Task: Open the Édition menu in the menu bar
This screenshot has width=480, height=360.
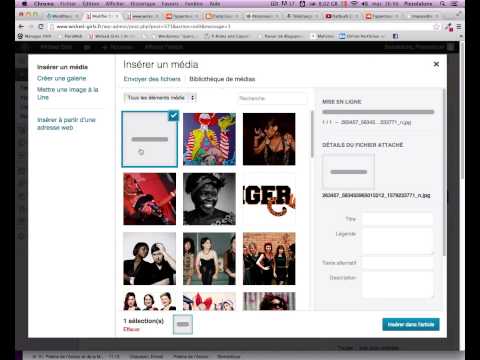Action: [x=91, y=4]
